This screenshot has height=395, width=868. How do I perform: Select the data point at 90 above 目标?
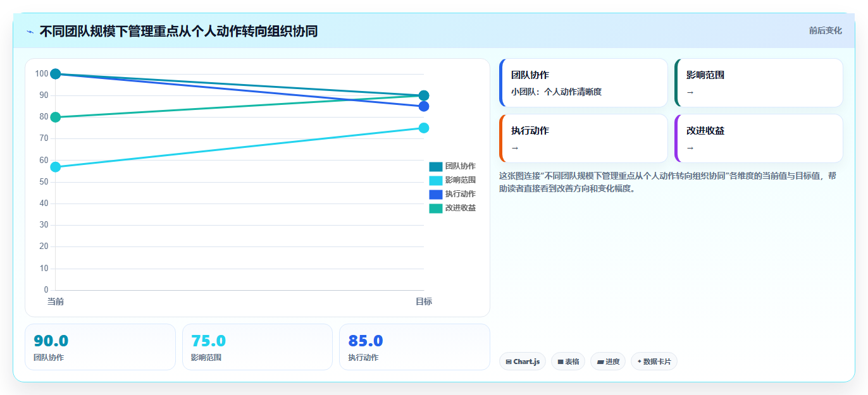(x=424, y=95)
